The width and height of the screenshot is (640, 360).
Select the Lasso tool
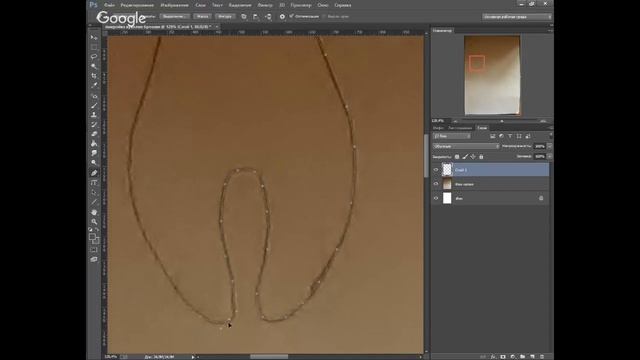tap(94, 56)
